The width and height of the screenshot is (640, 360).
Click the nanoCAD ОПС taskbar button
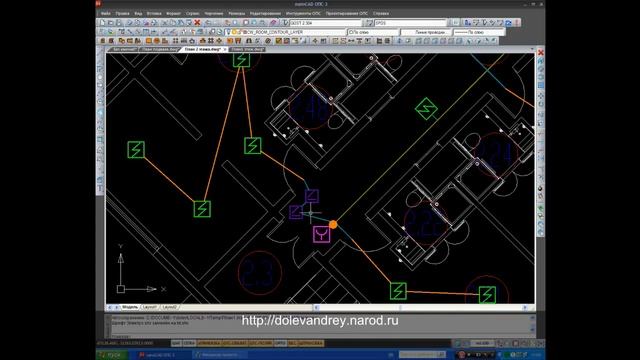point(163,355)
